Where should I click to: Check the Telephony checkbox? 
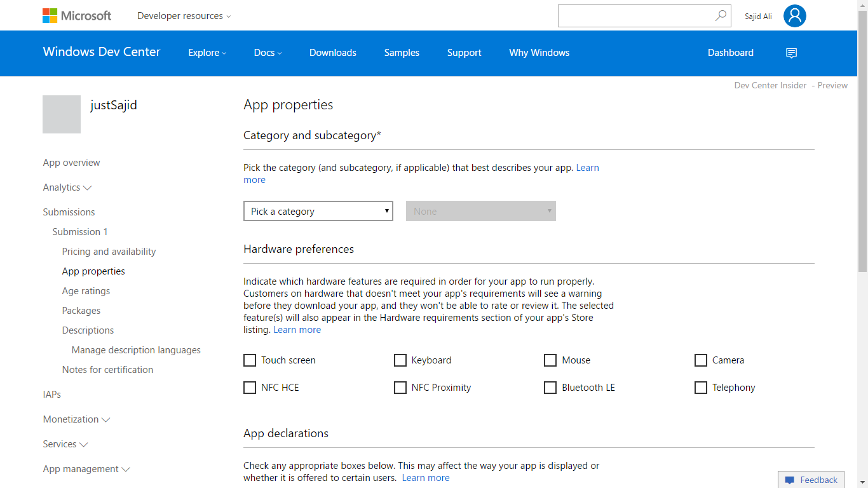point(701,388)
